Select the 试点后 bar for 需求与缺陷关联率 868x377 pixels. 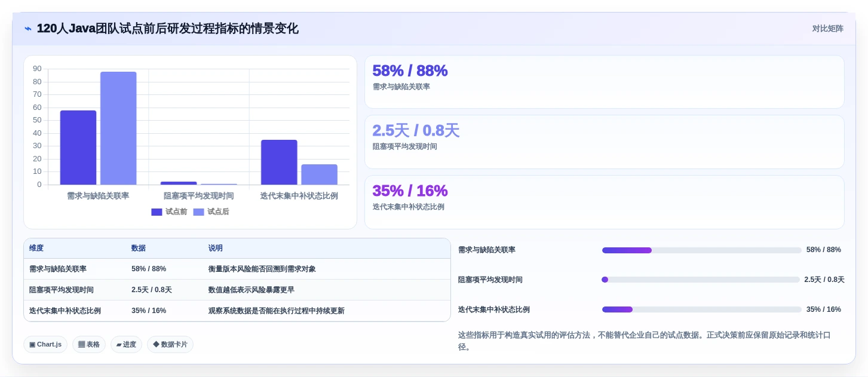point(118,128)
